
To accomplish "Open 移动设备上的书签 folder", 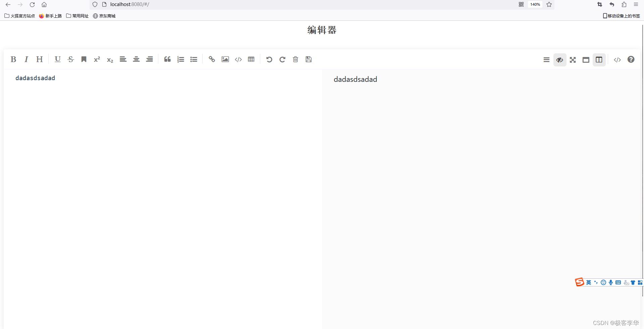I will 622,16.
